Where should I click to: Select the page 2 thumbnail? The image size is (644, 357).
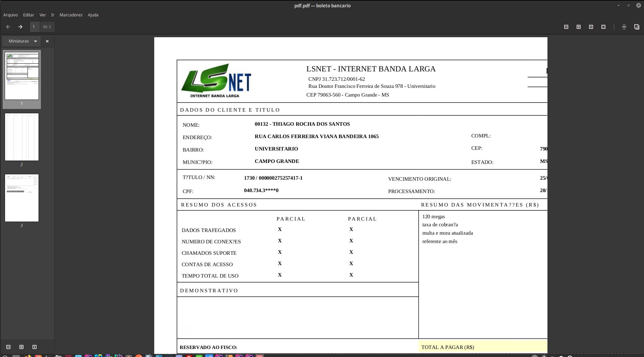click(x=21, y=137)
